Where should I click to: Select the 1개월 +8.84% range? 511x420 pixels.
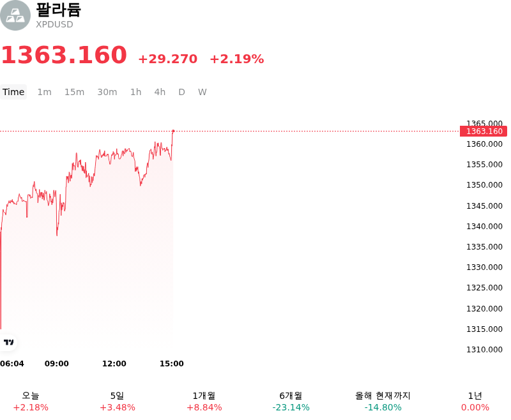point(204,401)
